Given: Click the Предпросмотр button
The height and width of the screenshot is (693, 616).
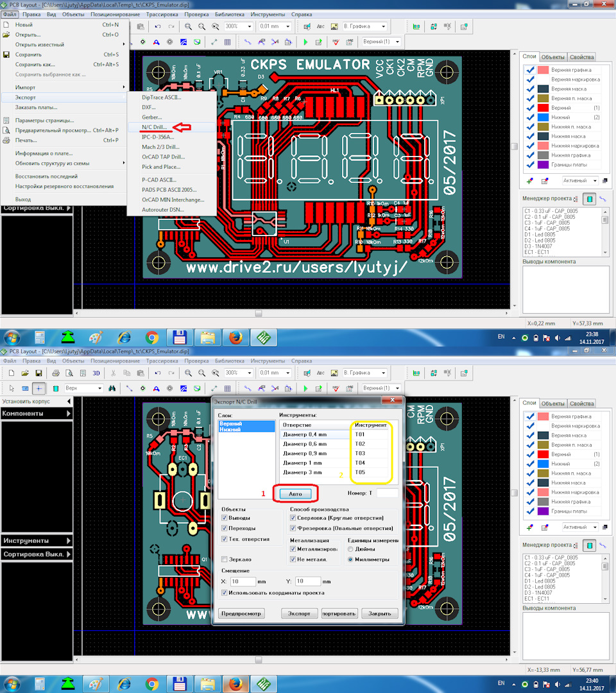Looking at the screenshot, I should 241,613.
